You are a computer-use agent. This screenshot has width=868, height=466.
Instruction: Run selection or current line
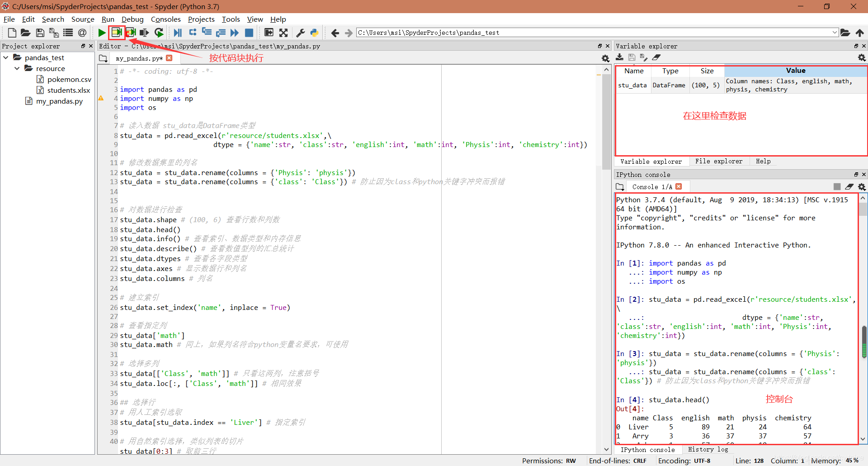pyautogui.click(x=144, y=33)
